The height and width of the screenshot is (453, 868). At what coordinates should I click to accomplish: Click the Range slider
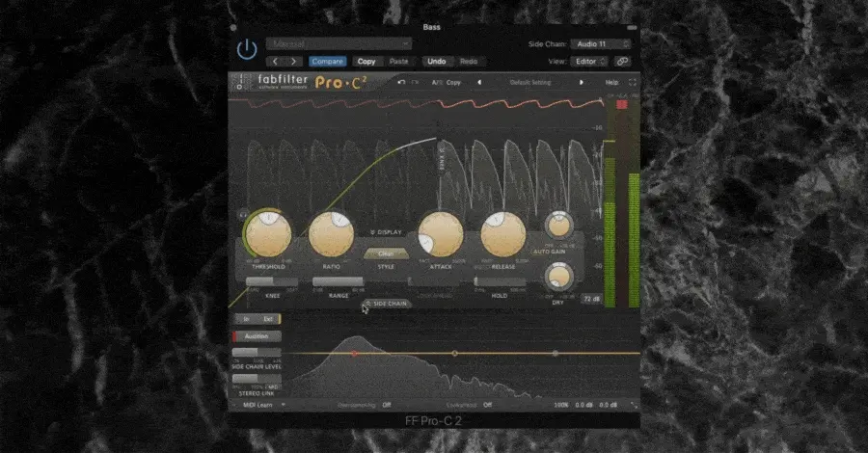coord(339,281)
